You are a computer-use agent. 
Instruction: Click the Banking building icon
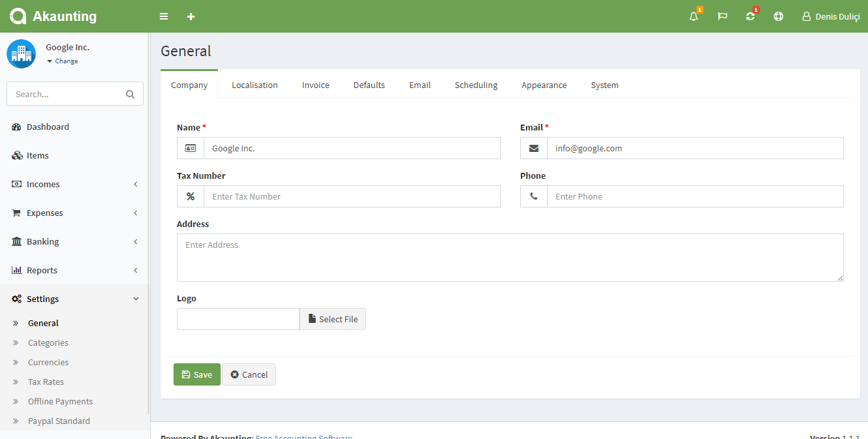17,241
